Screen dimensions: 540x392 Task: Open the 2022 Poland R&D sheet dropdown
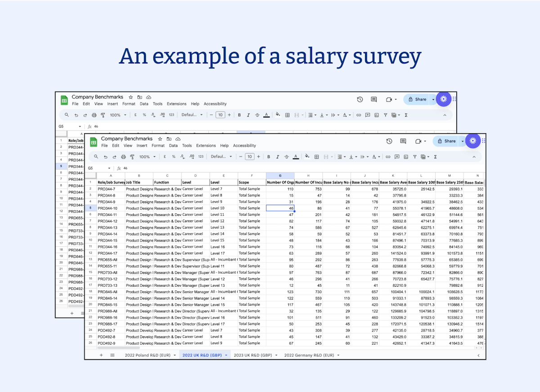point(175,355)
